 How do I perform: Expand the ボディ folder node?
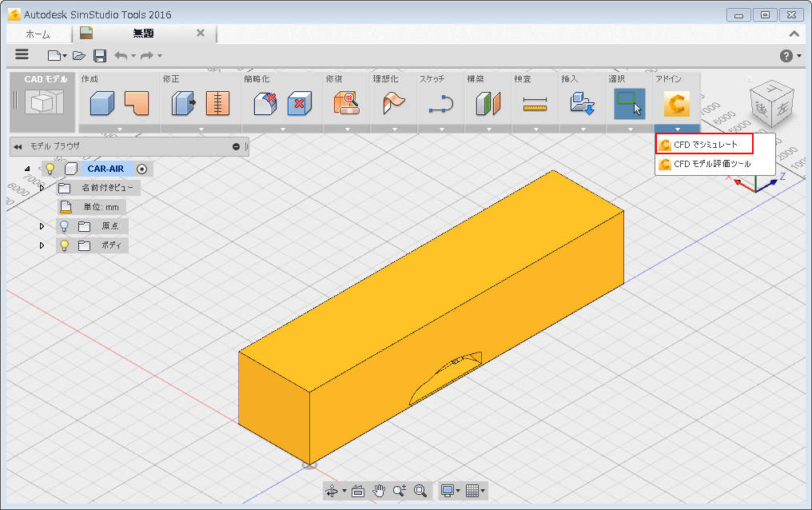pos(42,245)
